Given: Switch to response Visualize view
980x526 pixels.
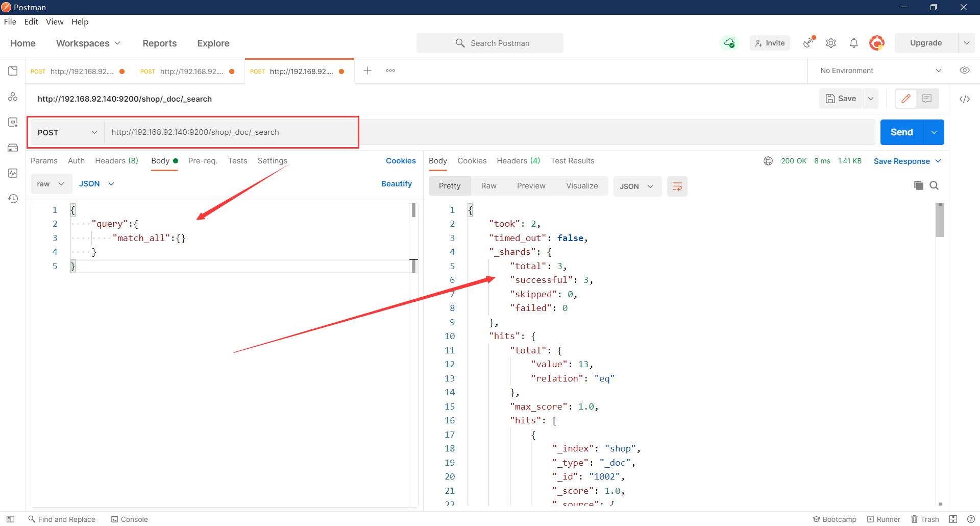Looking at the screenshot, I should coord(582,186).
